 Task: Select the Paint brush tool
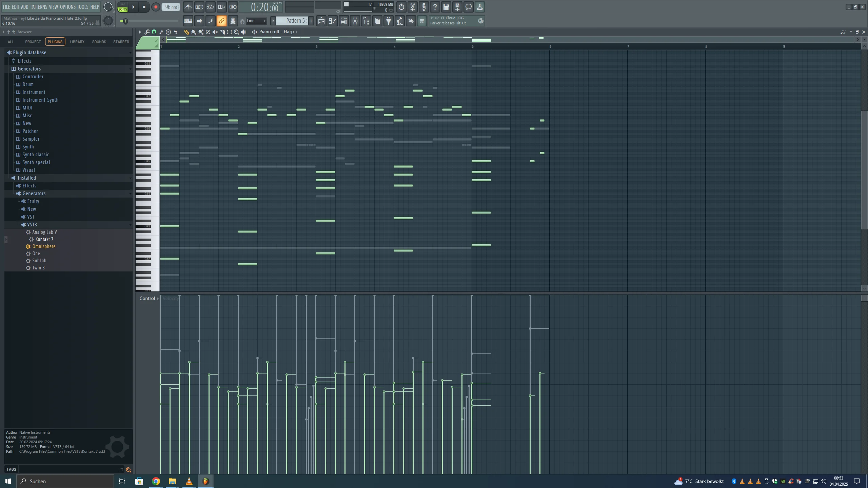(194, 32)
